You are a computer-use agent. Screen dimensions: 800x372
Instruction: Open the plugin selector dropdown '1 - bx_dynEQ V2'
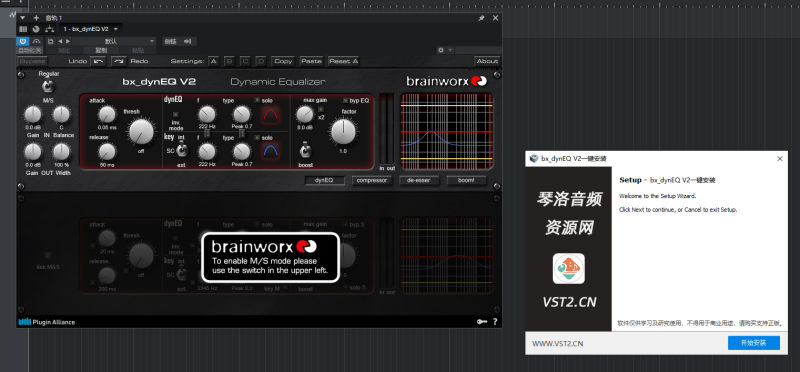[x=90, y=29]
